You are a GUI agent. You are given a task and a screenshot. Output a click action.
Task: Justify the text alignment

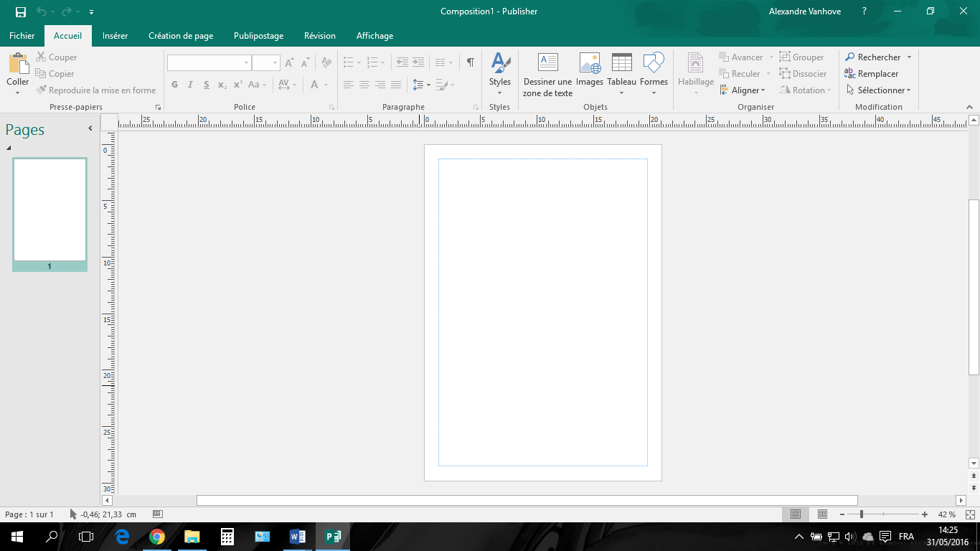(x=396, y=85)
